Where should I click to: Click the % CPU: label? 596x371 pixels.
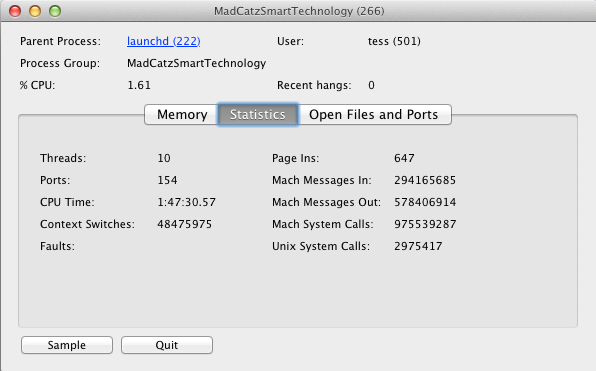pyautogui.click(x=37, y=85)
